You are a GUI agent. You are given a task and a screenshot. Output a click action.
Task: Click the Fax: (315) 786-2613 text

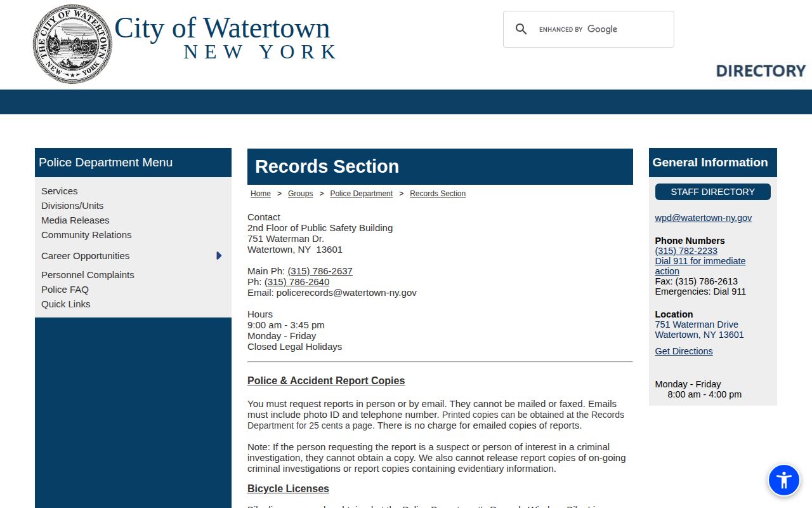697,281
